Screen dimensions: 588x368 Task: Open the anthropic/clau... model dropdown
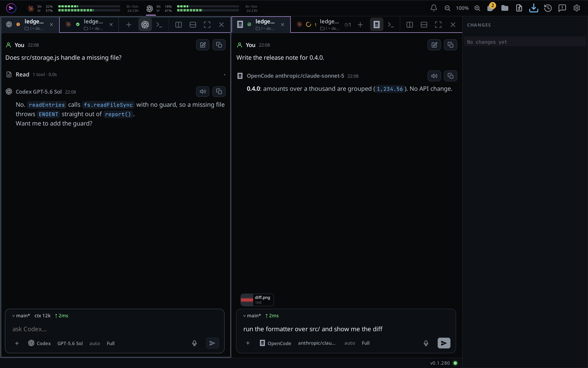pos(317,343)
